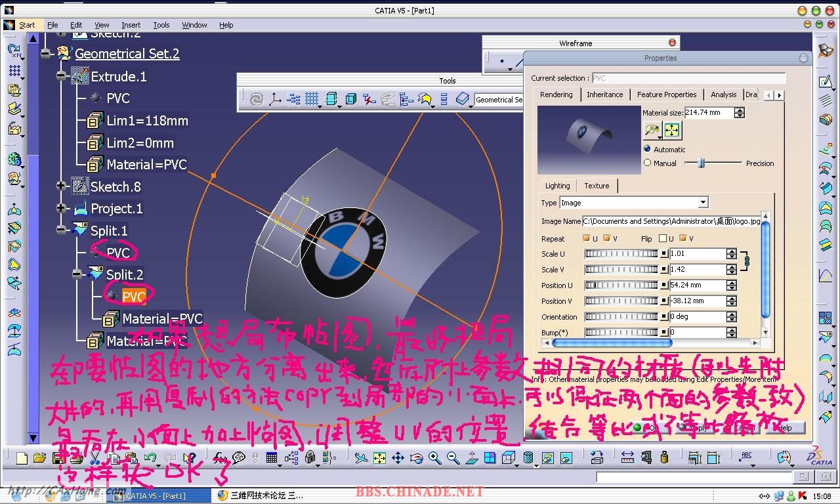Collapse the Split.2 tree node

coord(77,275)
